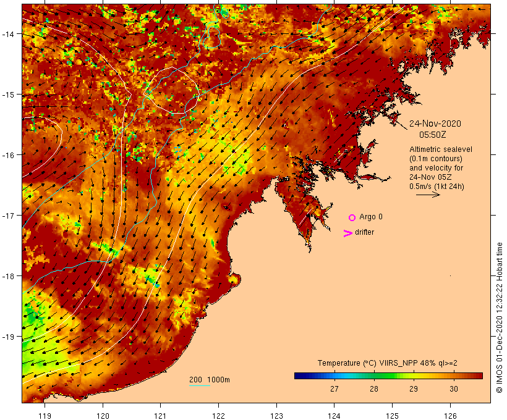Image resolution: width=507 pixels, height=420 pixels.
Task: Click the IMOS copyright timestamp text
Action: pyautogui.click(x=499, y=317)
